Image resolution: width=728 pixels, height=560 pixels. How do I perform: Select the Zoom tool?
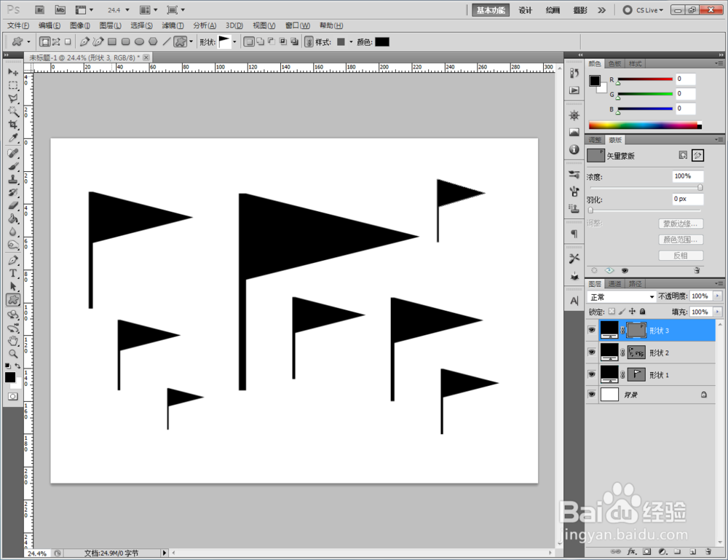point(13,354)
